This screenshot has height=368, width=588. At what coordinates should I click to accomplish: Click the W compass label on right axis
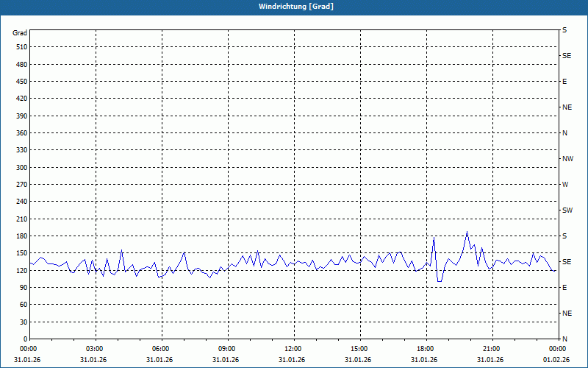pos(565,185)
